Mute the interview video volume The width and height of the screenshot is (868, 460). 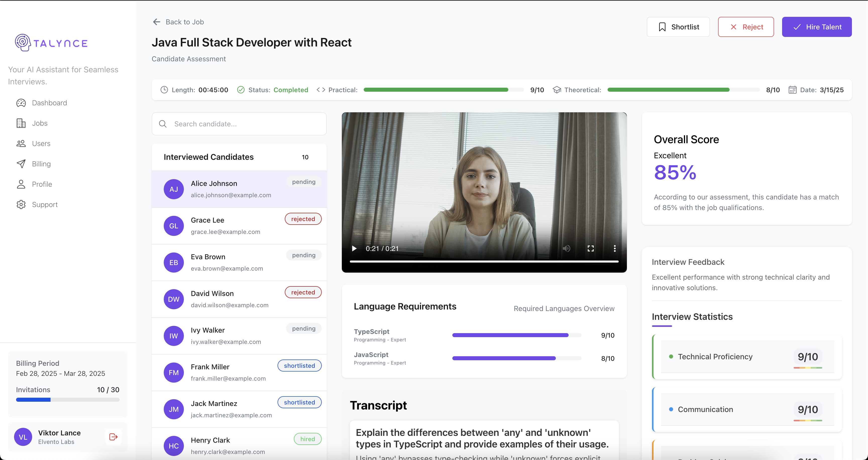pos(566,248)
